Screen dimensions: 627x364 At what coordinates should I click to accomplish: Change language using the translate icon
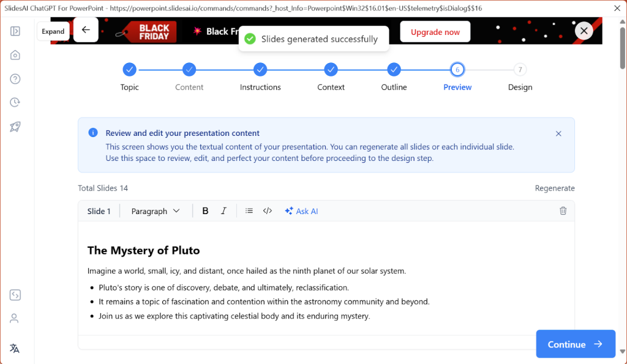pyautogui.click(x=15, y=348)
